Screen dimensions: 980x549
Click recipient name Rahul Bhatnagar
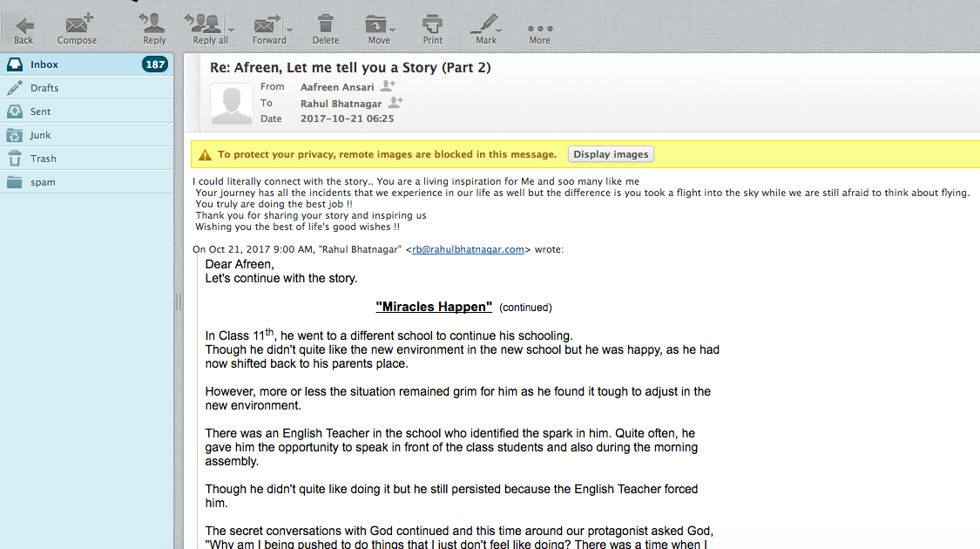tap(341, 104)
